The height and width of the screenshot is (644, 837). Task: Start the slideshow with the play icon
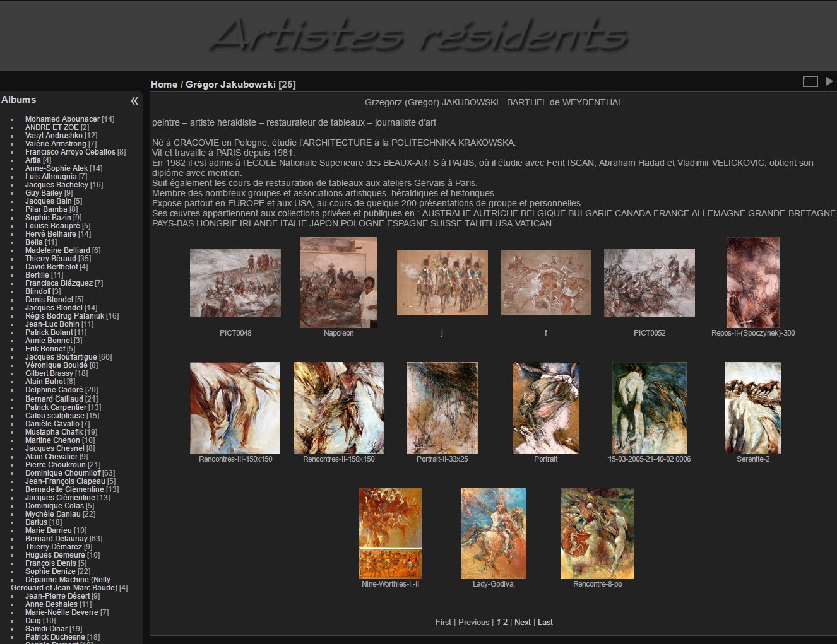829,81
